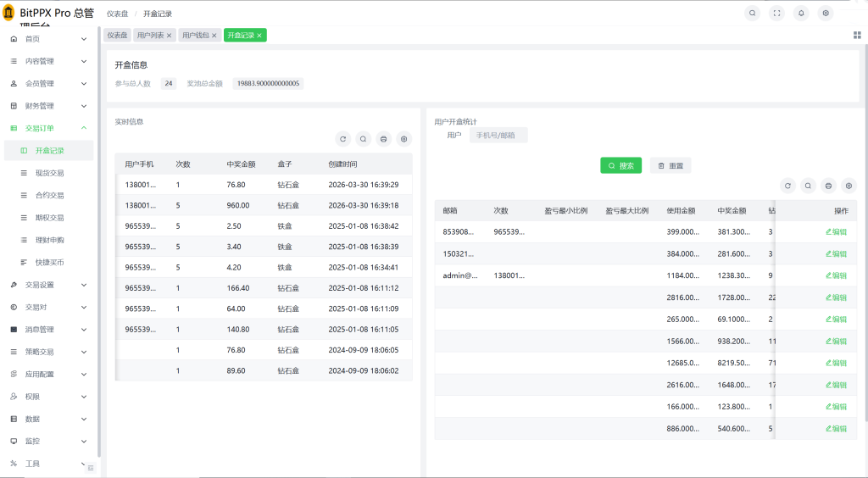Click timestamp 2024-09-09 18:06:02

363,370
